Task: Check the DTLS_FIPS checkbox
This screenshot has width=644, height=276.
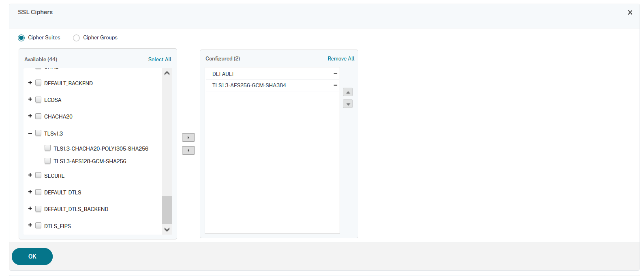Action: 39,225
